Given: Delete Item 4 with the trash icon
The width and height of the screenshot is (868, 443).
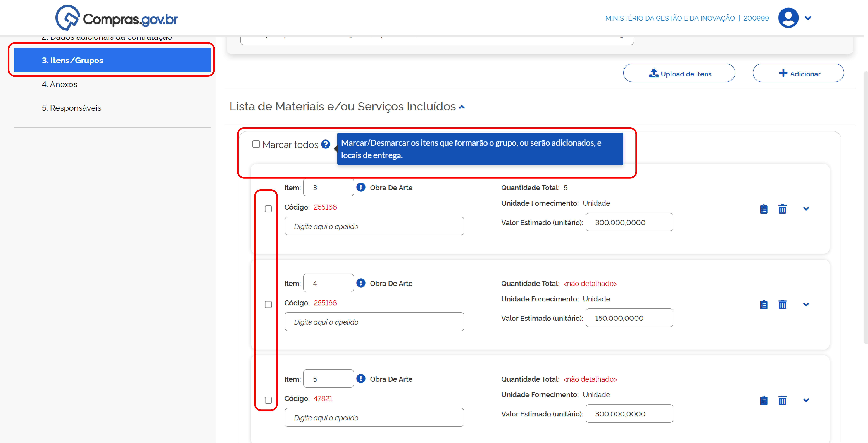Looking at the screenshot, I should pos(782,305).
